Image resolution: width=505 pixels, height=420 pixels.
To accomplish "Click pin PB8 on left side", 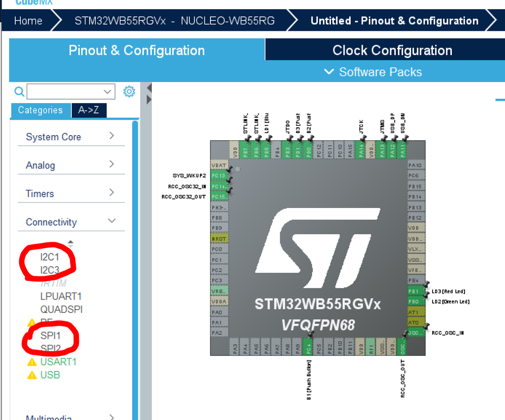I will click(219, 218).
